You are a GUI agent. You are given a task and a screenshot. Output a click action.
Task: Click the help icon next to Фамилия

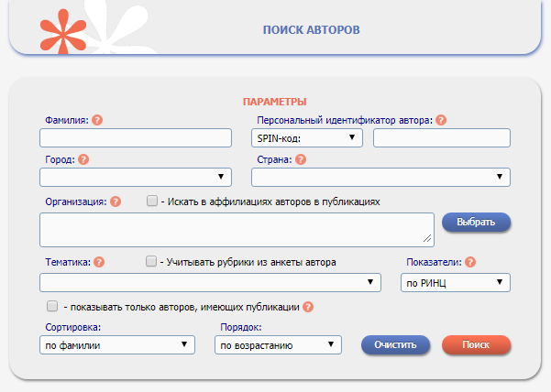[97, 120]
